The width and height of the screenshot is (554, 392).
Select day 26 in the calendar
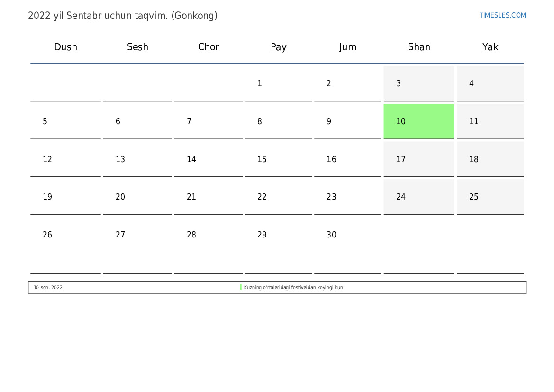click(x=65, y=246)
